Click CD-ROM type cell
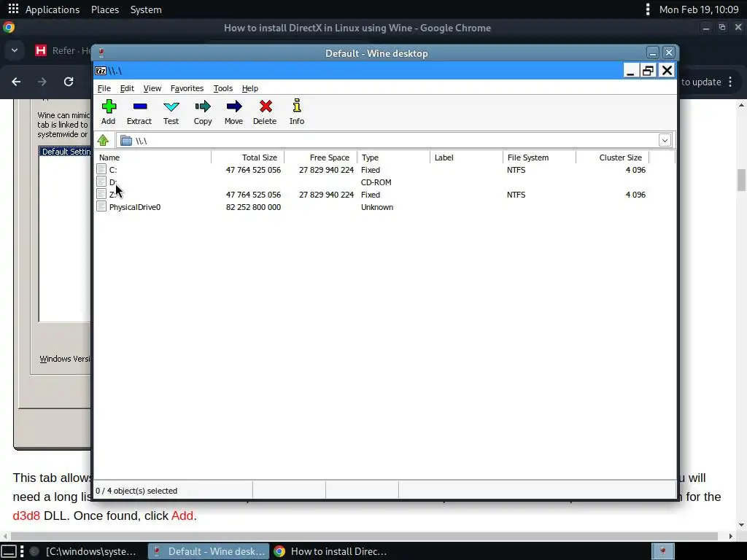The width and height of the screenshot is (747, 560). point(376,182)
